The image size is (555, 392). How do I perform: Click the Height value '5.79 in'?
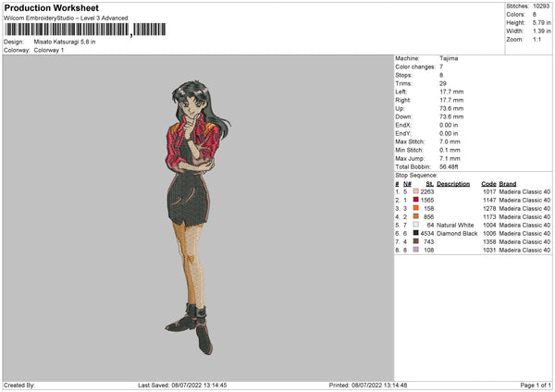click(541, 22)
